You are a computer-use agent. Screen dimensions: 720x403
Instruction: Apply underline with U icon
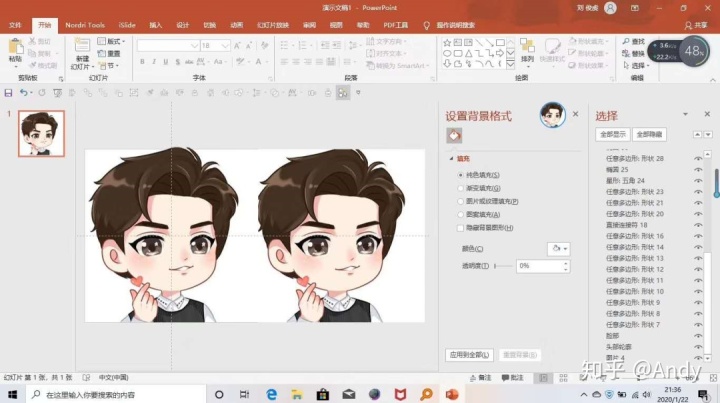pos(166,62)
